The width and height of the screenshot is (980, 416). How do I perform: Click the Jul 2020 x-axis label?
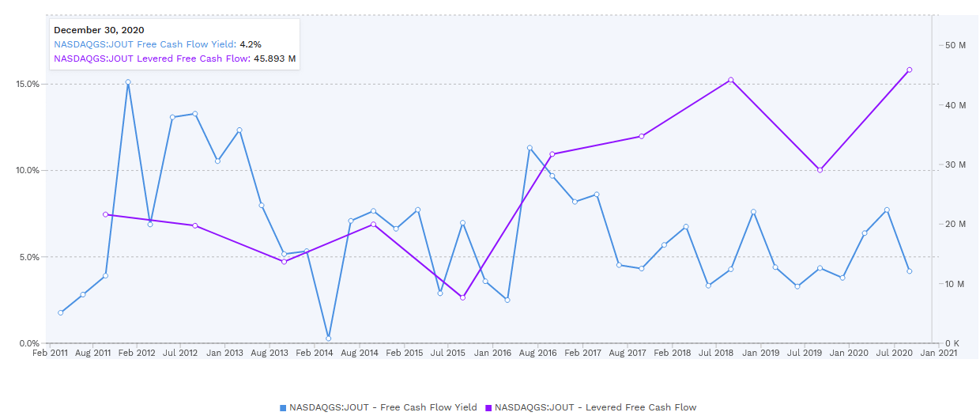point(895,354)
